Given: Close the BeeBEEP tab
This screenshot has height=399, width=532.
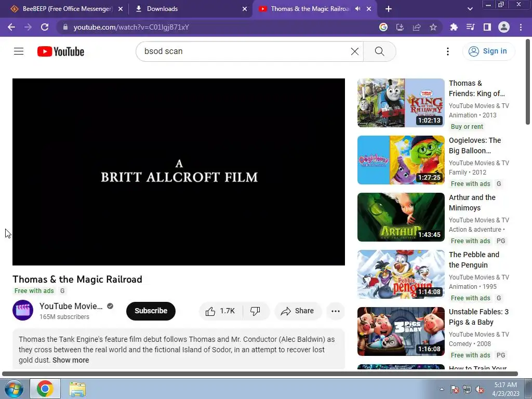Looking at the screenshot, I should click(x=121, y=9).
